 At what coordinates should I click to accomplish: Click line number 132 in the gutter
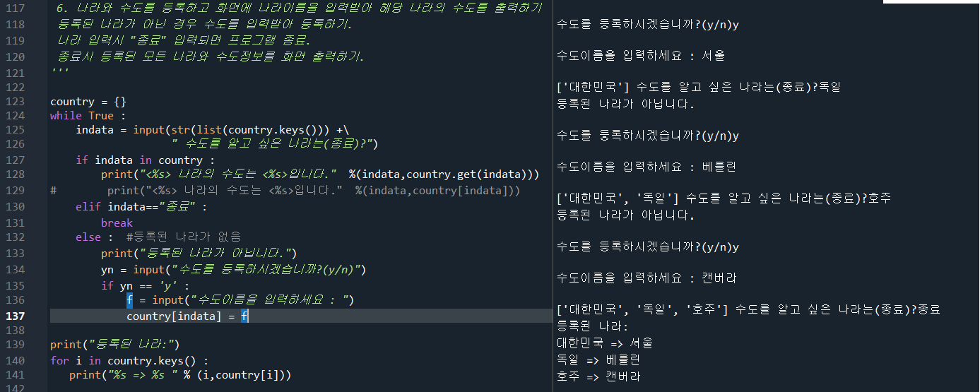(15, 237)
